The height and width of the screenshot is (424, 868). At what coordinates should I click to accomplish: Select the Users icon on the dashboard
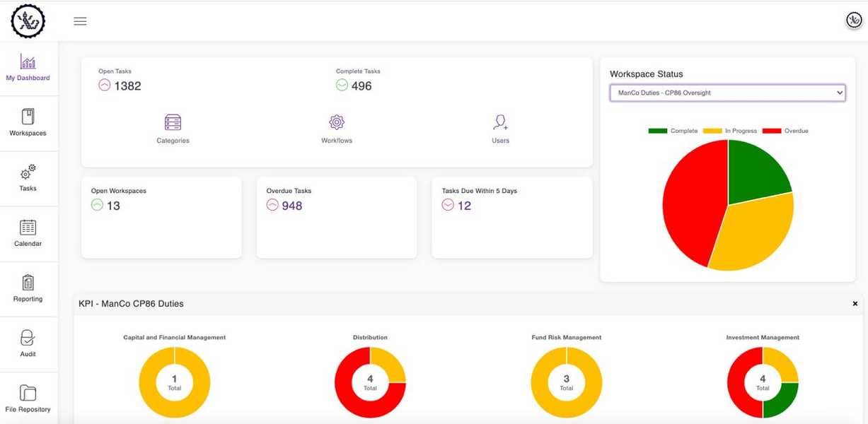coord(500,122)
